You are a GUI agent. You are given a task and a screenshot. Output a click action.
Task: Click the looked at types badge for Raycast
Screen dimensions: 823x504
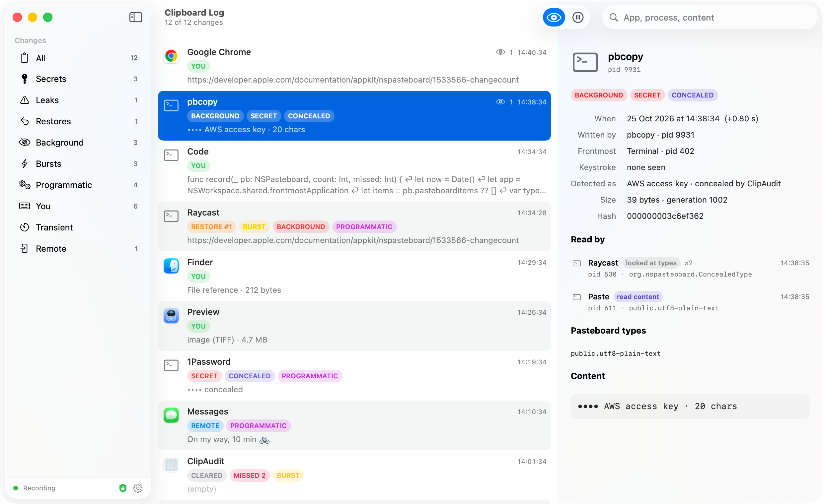tap(651, 263)
